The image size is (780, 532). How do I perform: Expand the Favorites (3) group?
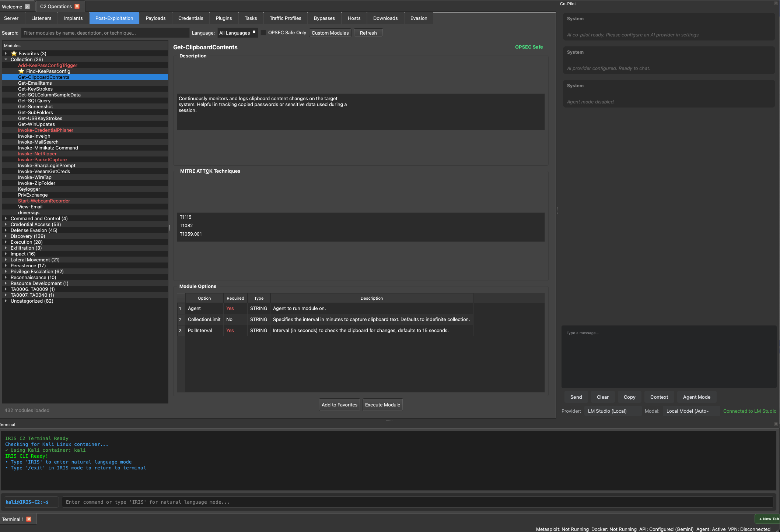6,53
